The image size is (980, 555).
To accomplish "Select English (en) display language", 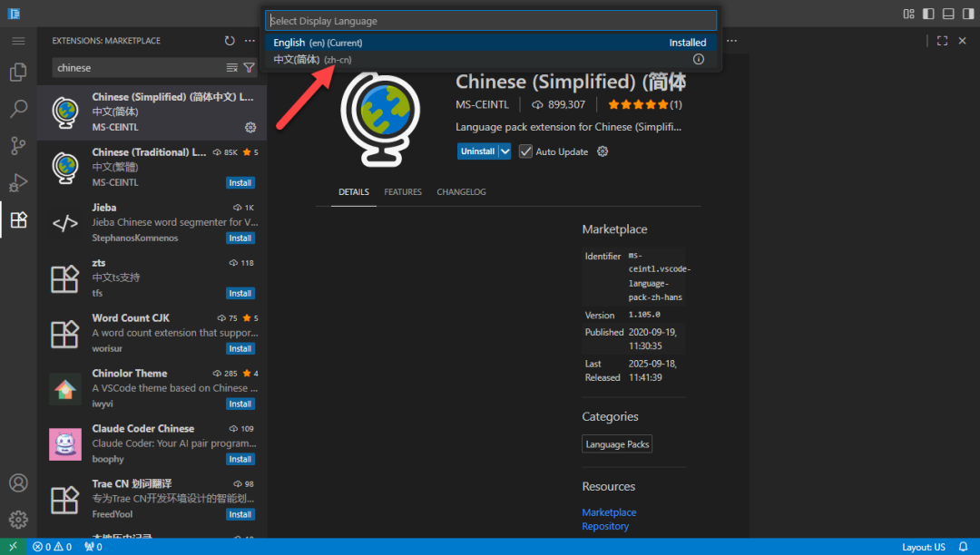I will pos(491,43).
